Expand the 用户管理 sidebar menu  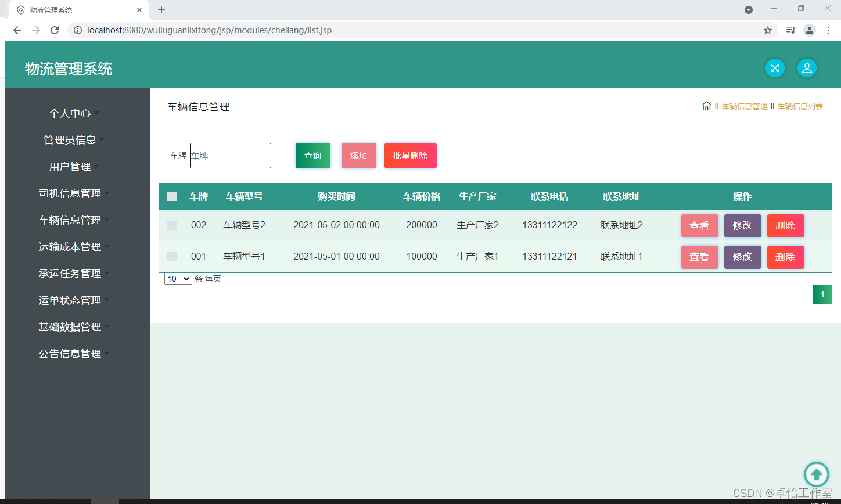point(69,167)
